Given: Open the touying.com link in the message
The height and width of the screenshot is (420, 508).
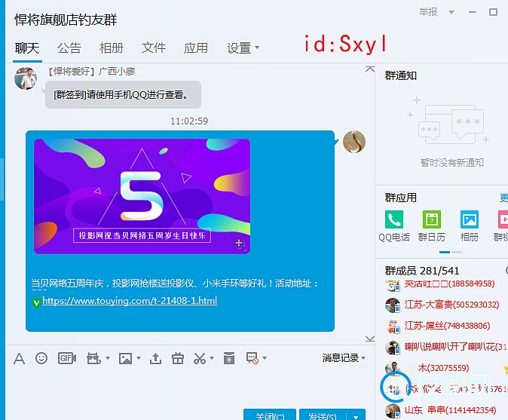Looking at the screenshot, I should click(x=130, y=301).
